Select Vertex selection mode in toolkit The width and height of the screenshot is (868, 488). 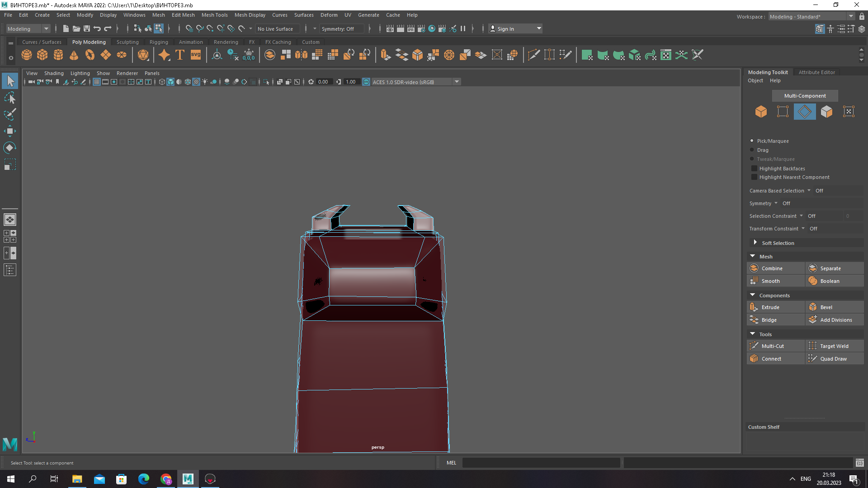[783, 112]
